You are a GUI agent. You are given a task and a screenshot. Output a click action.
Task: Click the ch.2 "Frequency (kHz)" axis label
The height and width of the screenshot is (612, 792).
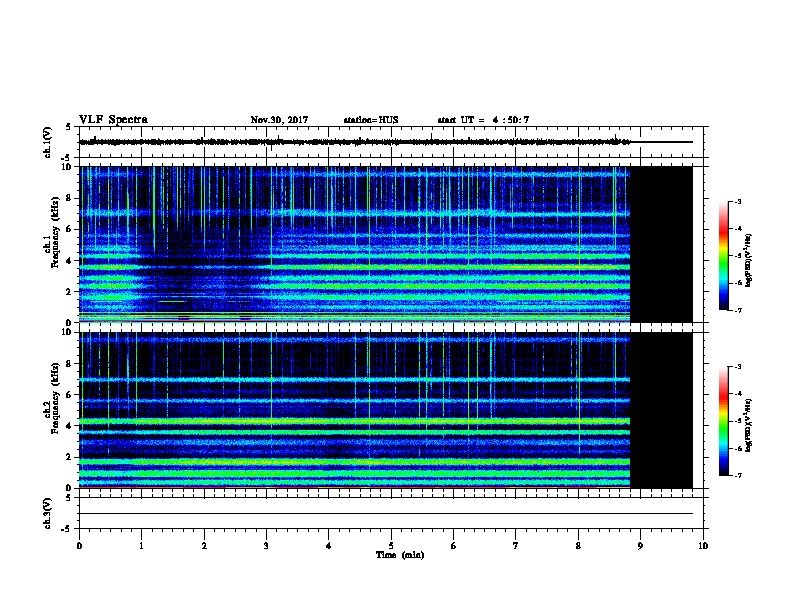(x=55, y=398)
